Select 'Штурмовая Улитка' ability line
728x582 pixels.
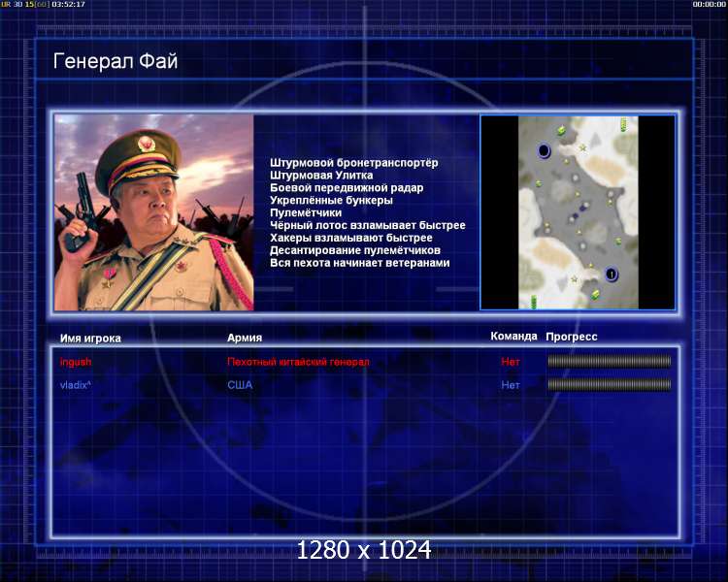point(321,176)
